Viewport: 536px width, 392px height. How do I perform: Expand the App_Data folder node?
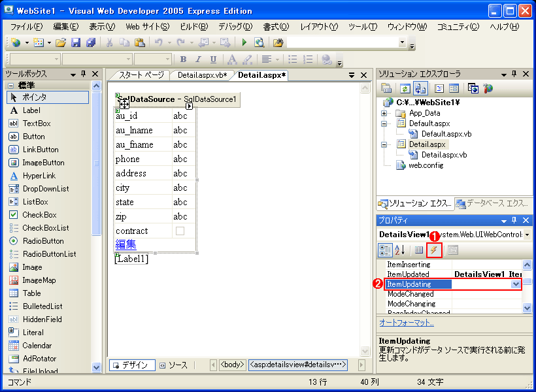(384, 113)
